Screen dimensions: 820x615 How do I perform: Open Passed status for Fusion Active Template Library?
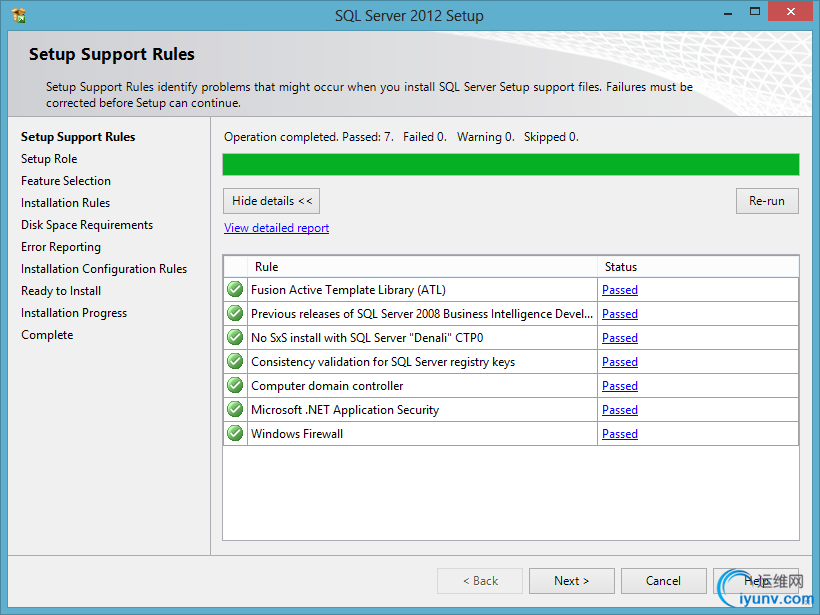[620, 290]
